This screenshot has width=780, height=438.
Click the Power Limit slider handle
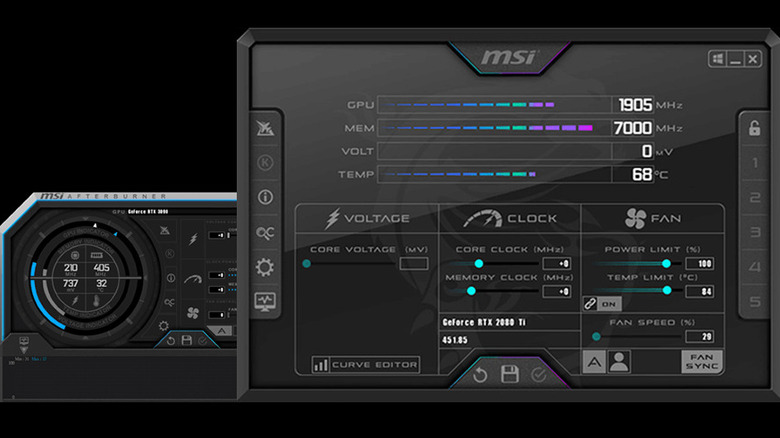pos(666,263)
